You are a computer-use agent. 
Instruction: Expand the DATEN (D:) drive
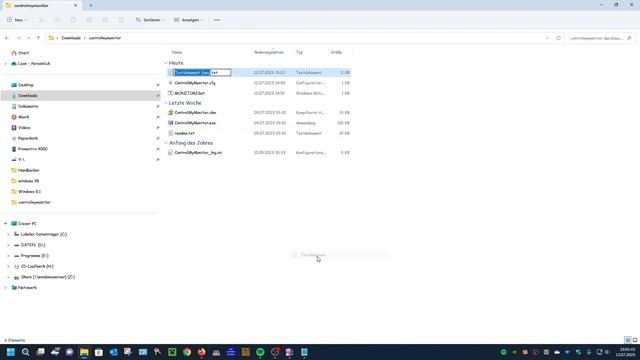tap(9, 245)
